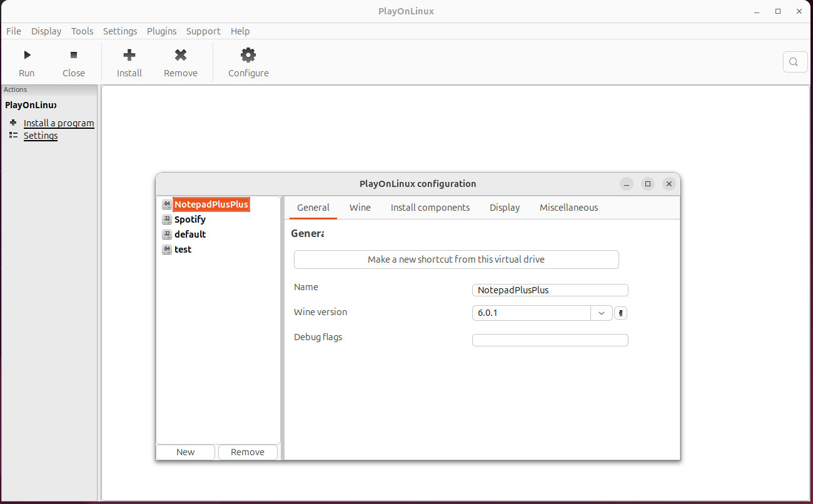Select the NotepadPlusPlus virtual drive
Image resolution: width=813 pixels, height=504 pixels.
[211, 204]
